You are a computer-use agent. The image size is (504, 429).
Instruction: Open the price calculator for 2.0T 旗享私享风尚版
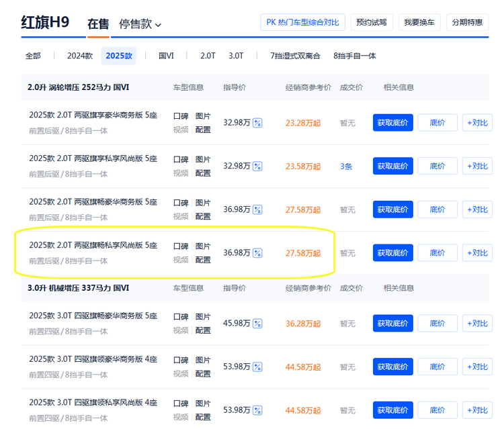pos(257,166)
